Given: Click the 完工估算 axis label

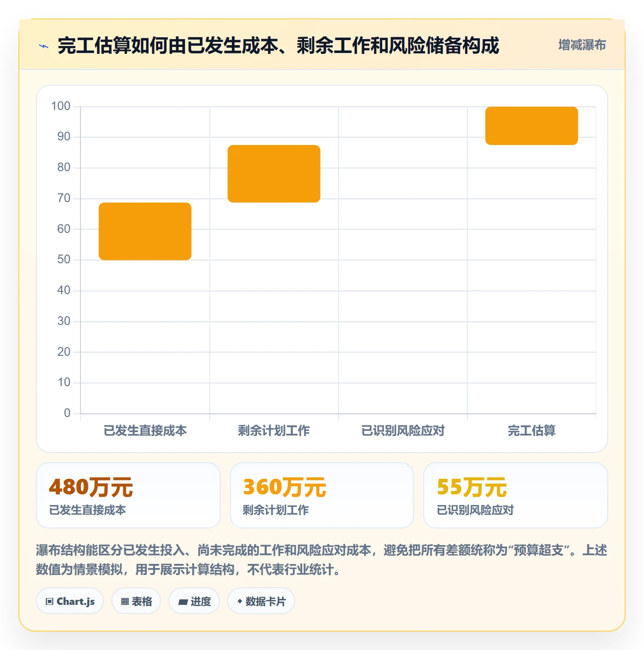Looking at the screenshot, I should pyautogui.click(x=531, y=430).
